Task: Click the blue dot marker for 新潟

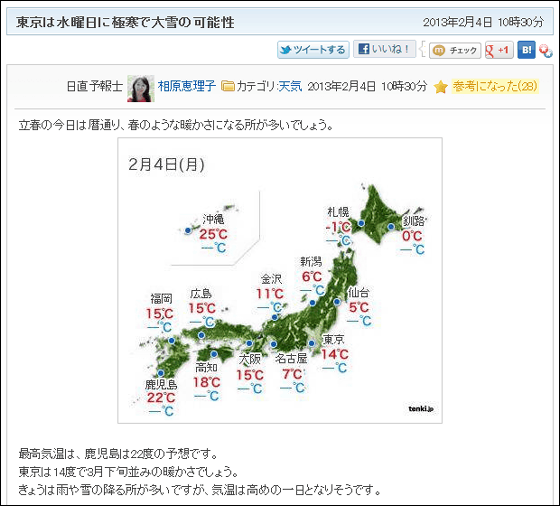Action: [312, 303]
